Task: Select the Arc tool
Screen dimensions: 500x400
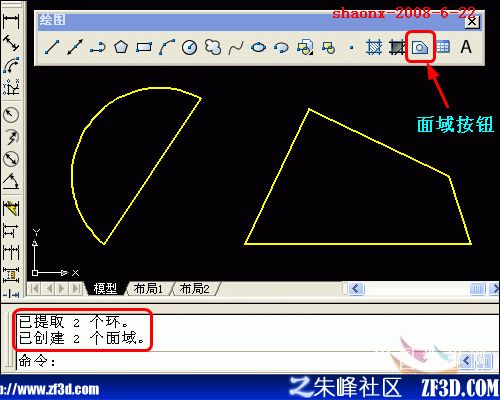Action: [x=167, y=47]
